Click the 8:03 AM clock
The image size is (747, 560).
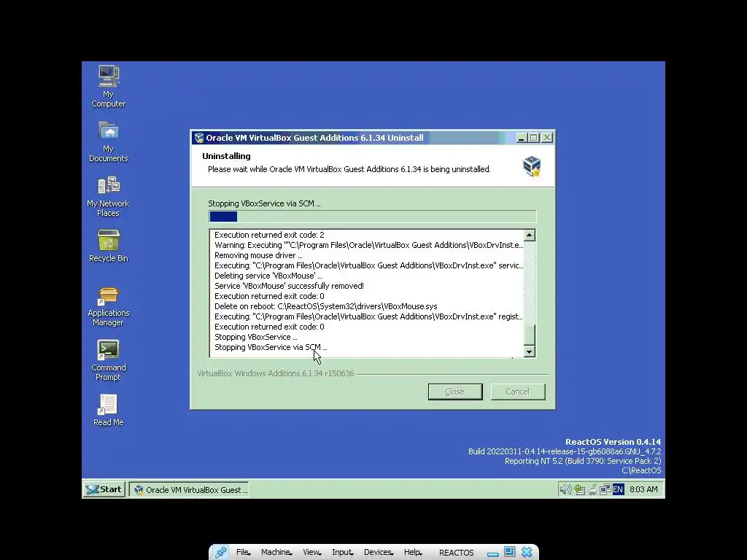pyautogui.click(x=643, y=489)
